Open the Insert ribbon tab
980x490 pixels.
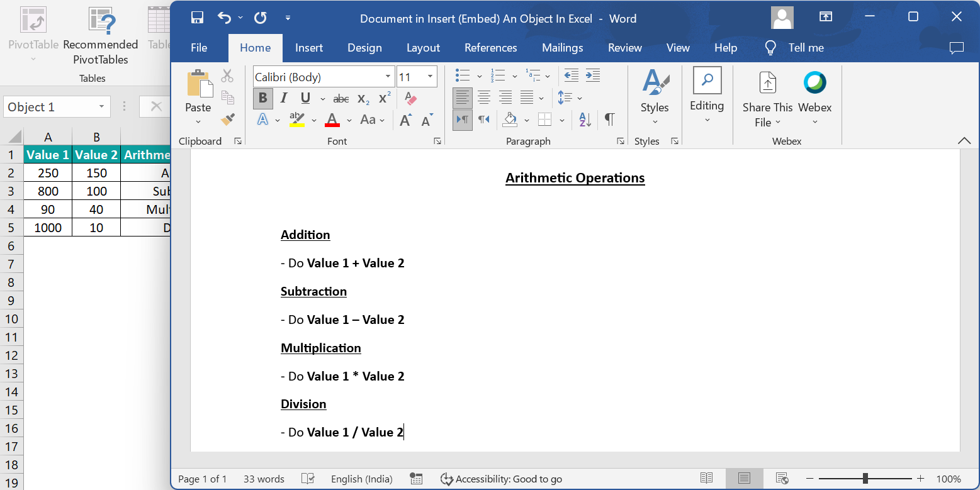[x=309, y=48]
